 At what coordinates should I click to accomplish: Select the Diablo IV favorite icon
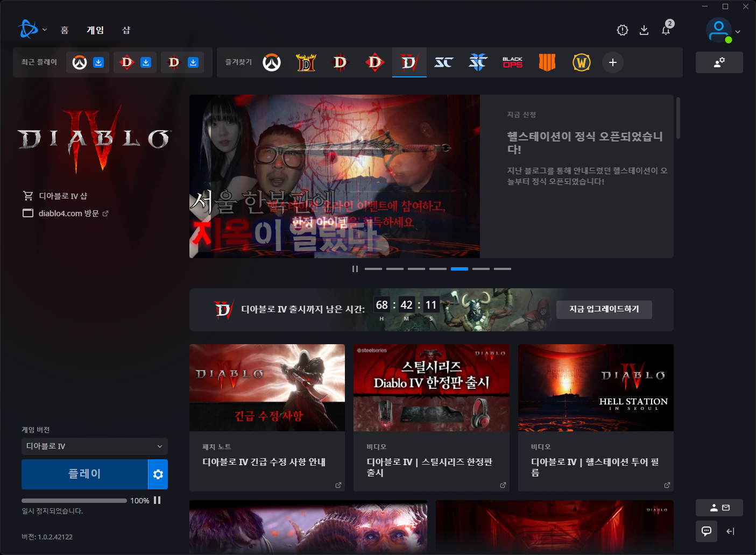click(409, 62)
